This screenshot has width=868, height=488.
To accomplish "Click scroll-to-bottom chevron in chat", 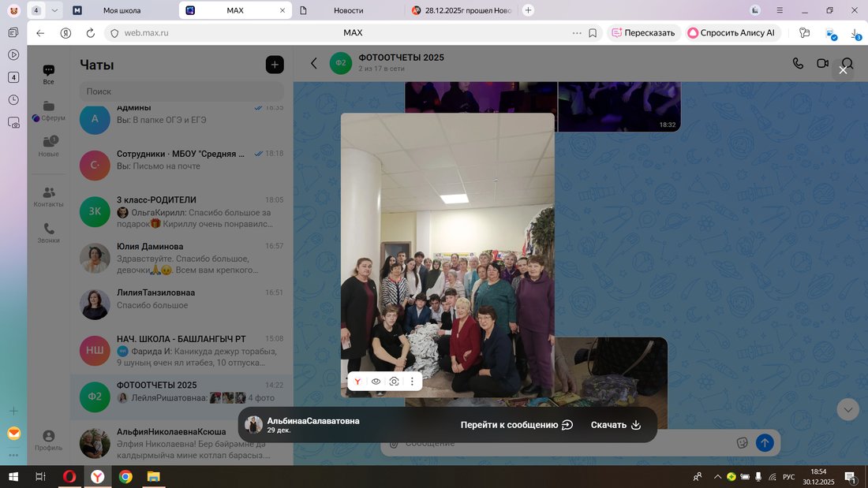I will pyautogui.click(x=847, y=410).
